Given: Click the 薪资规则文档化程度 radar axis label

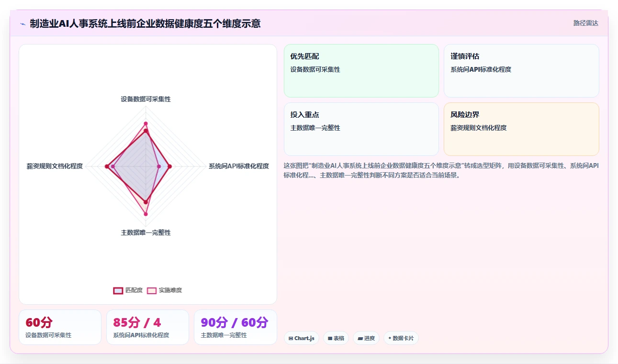Looking at the screenshot, I should coord(55,166).
